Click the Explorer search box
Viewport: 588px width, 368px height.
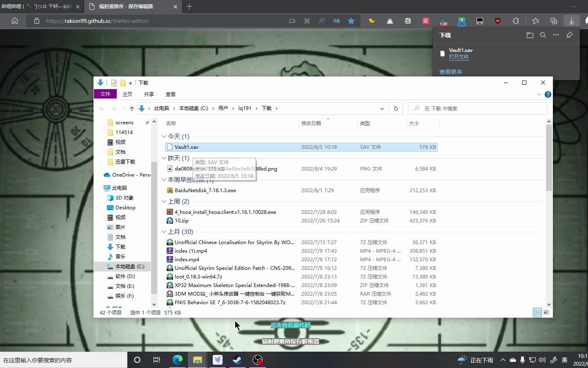(478, 108)
